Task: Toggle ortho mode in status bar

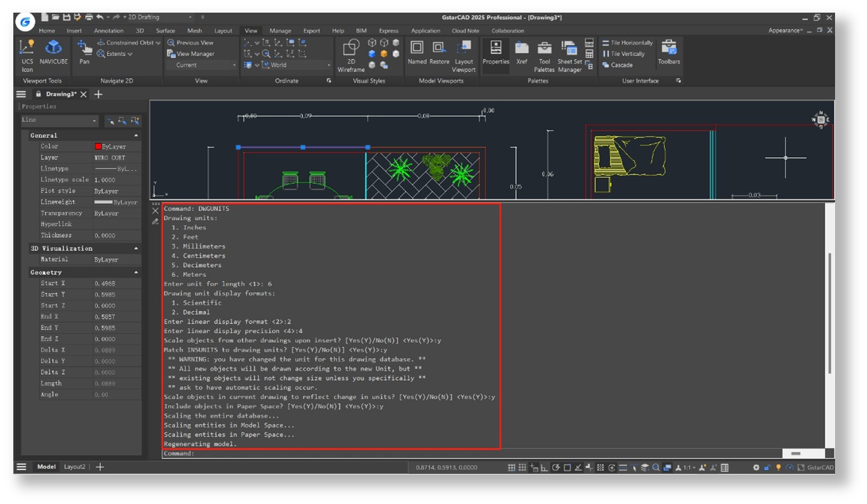Action: pos(545,467)
